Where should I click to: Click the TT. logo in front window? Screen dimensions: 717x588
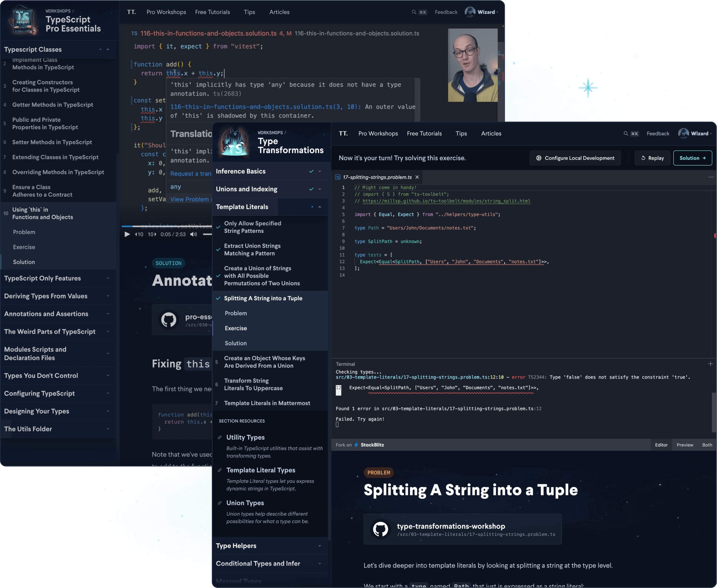click(x=343, y=134)
